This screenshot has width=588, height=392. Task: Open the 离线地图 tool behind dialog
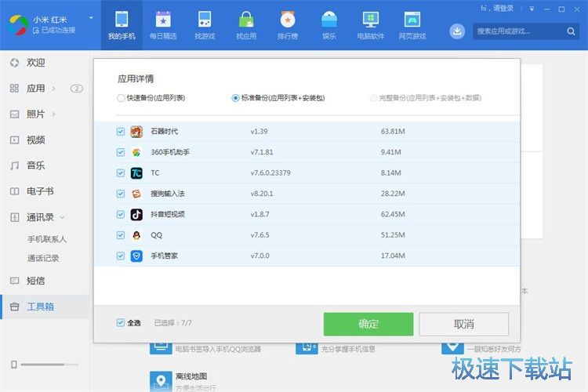[183, 381]
